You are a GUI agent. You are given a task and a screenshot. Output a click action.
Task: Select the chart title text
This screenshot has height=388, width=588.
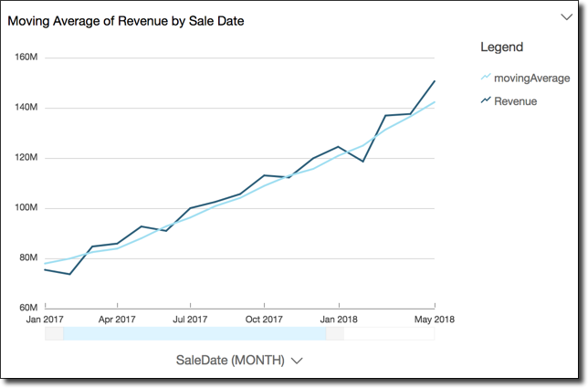click(126, 20)
